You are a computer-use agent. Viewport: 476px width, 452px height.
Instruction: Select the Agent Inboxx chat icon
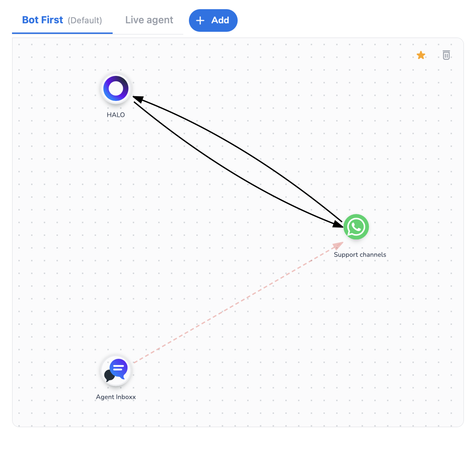[x=116, y=370]
